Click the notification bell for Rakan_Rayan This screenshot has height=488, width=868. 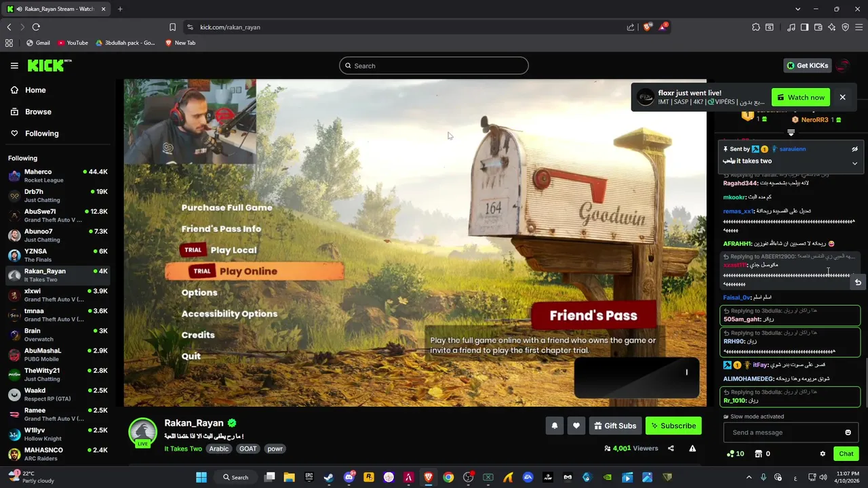pos(555,426)
